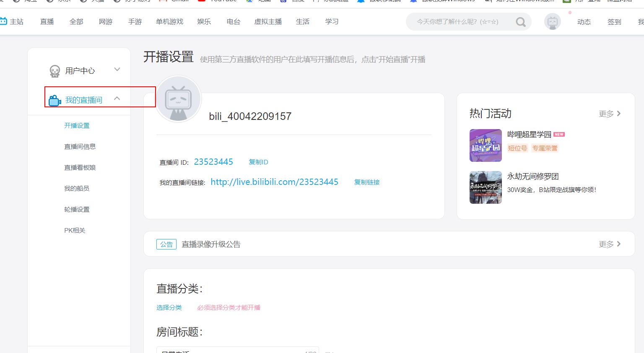Open 签到 in top bar
This screenshot has width=644, height=353.
(614, 22)
